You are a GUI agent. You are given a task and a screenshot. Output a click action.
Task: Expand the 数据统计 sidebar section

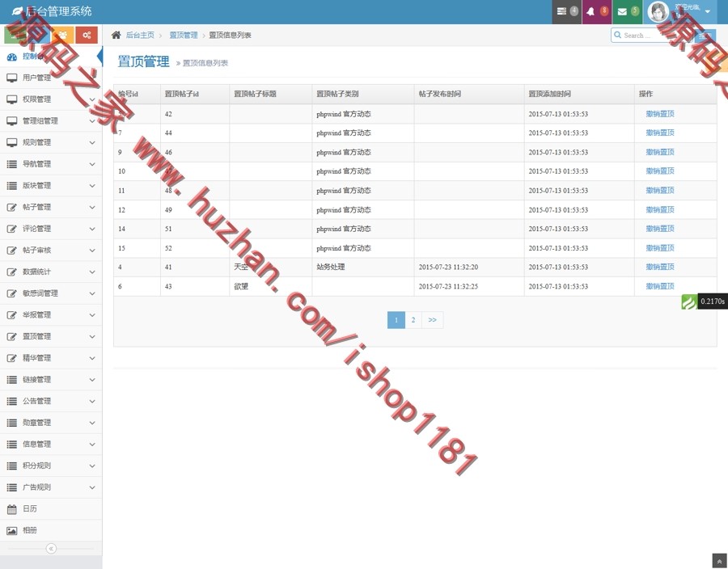[42, 271]
